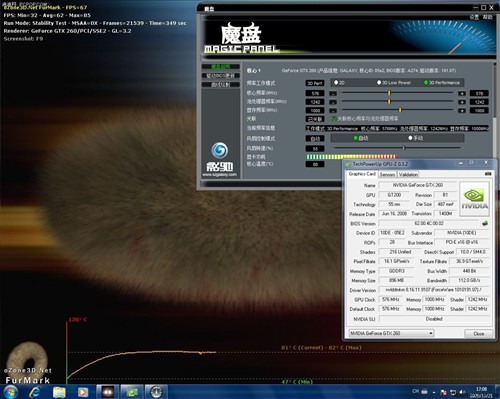This screenshot has width=500, height=399.
Task: Click the Windows Media Player taskbar icon
Action: [x=83, y=392]
